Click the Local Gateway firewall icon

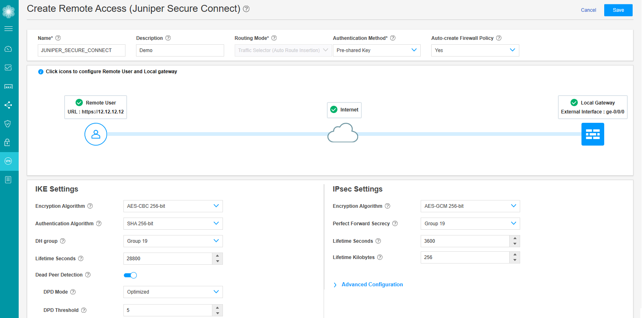pyautogui.click(x=592, y=134)
